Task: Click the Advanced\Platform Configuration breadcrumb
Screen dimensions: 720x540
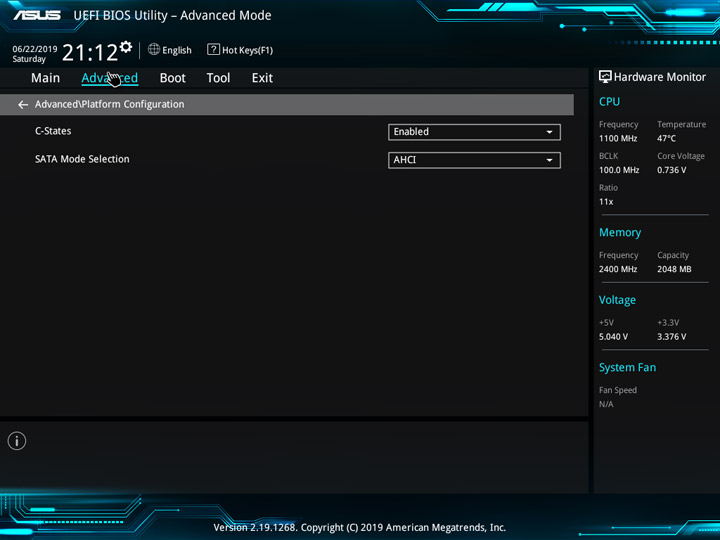Action: [109, 104]
